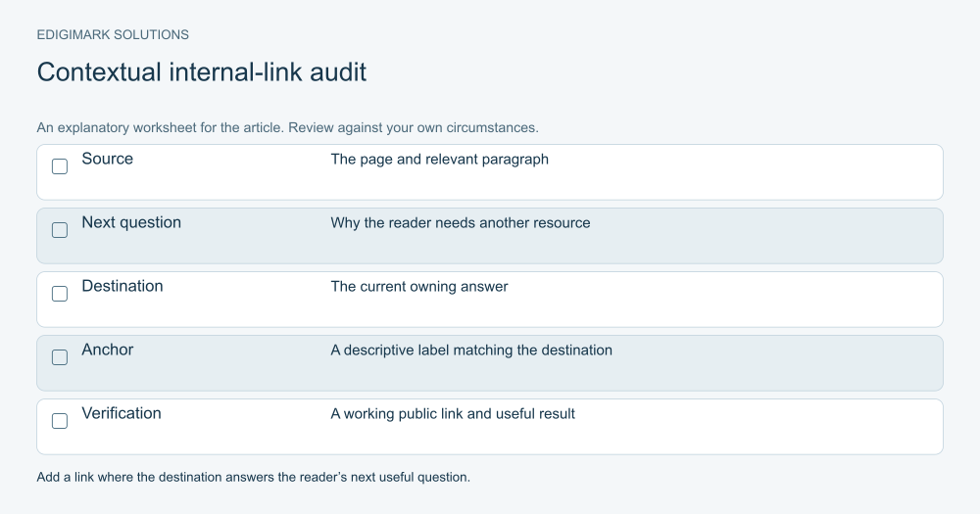Click 'Why the reader needs another resource'
The image size is (980, 514).
[x=460, y=223]
